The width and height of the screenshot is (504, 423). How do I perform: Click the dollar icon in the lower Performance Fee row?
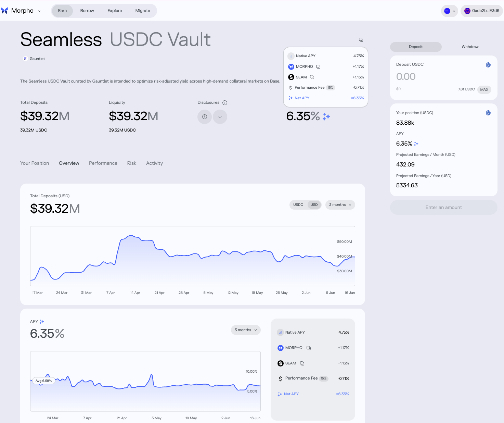pyautogui.click(x=280, y=379)
